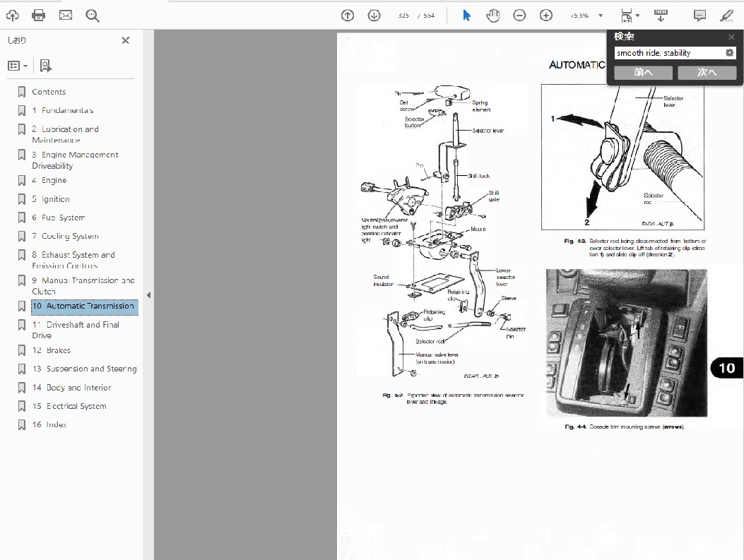This screenshot has height=560, width=744.
Task: Click the Previous search result button
Action: pos(643,72)
